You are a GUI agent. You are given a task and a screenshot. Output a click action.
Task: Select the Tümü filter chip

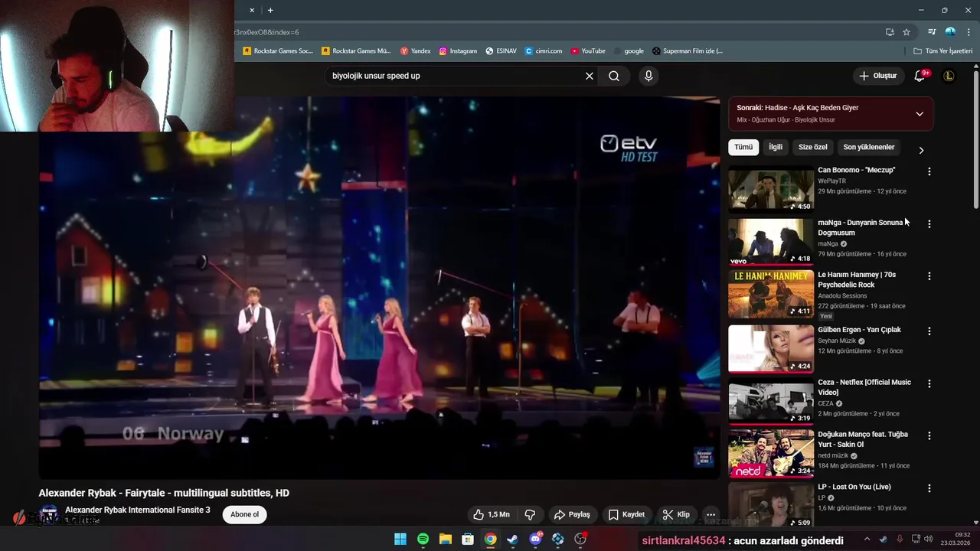(x=743, y=147)
